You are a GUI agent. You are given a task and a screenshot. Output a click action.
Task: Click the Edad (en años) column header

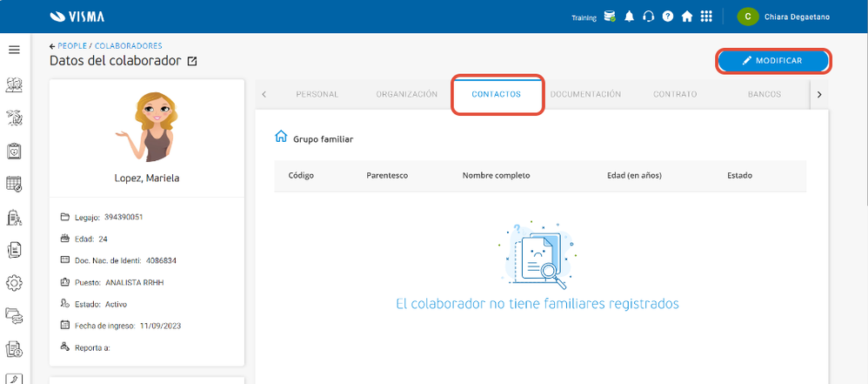(x=634, y=176)
